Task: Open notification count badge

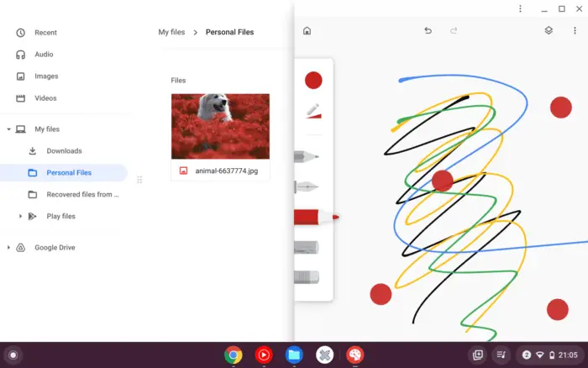Action: (526, 355)
